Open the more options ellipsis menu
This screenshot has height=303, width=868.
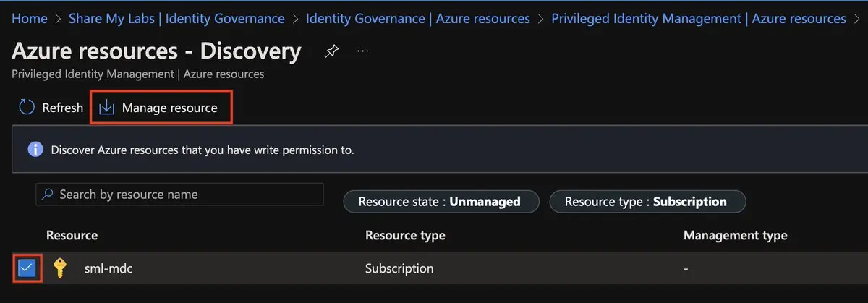coord(363,51)
